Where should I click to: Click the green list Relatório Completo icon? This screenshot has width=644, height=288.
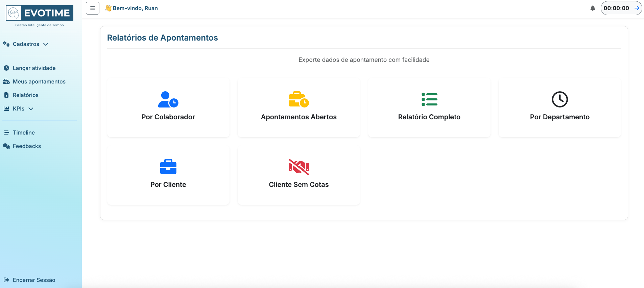[x=429, y=99]
